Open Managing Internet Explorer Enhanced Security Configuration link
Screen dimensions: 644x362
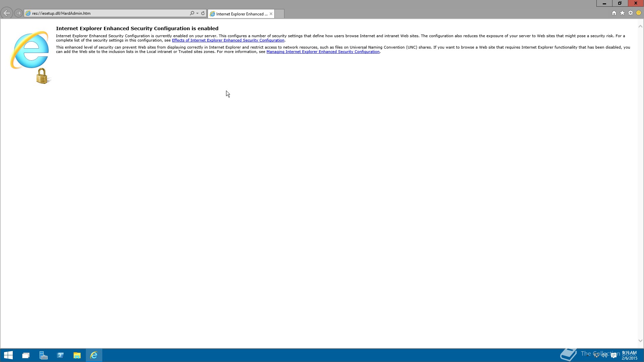tap(323, 52)
